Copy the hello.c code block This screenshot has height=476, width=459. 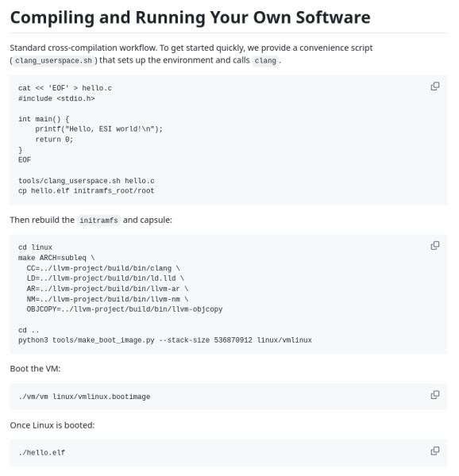click(x=434, y=86)
